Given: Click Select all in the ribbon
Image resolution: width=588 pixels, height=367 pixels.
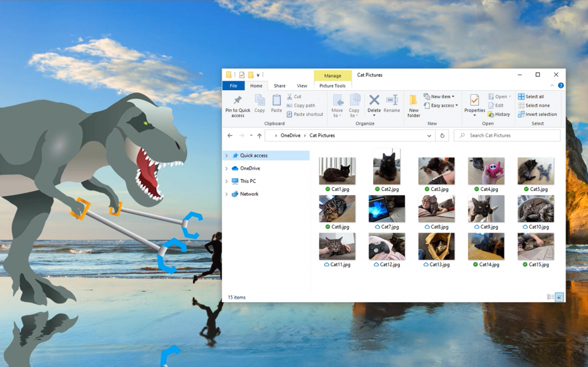Looking at the screenshot, I should pyautogui.click(x=530, y=96).
